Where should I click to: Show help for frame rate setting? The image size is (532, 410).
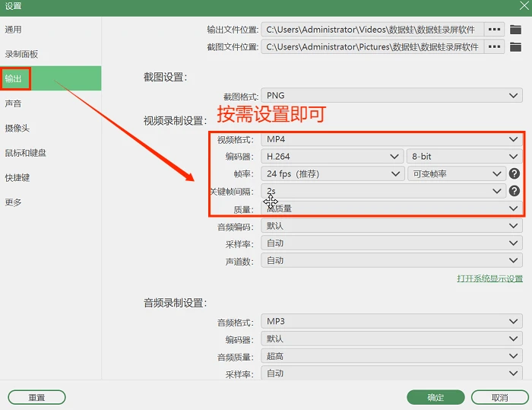[x=515, y=173]
